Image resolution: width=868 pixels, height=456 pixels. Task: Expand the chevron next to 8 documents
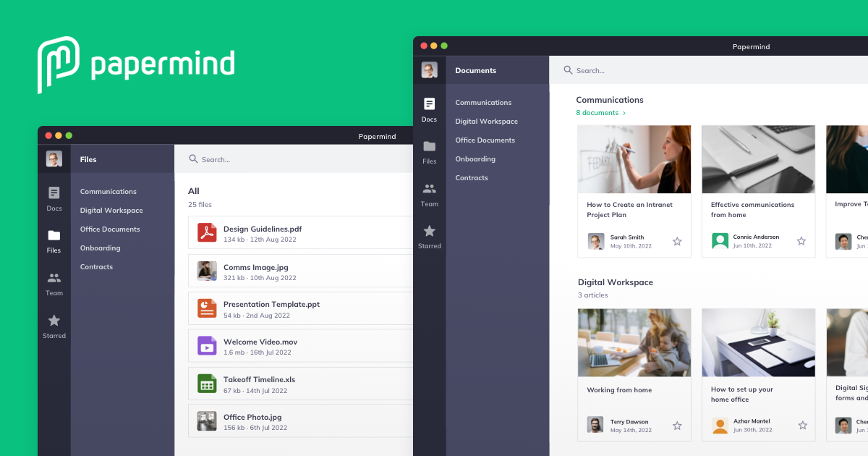(x=624, y=113)
